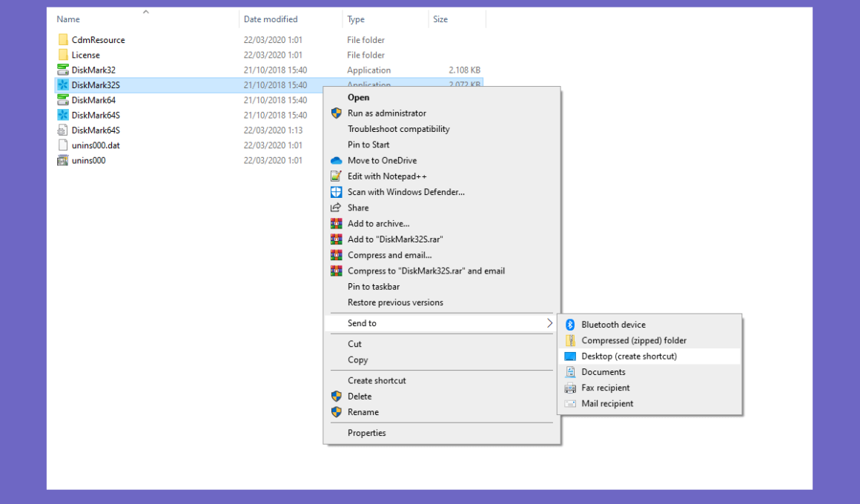The image size is (860, 504).
Task: Select the CdmResource folder name
Action: point(98,39)
